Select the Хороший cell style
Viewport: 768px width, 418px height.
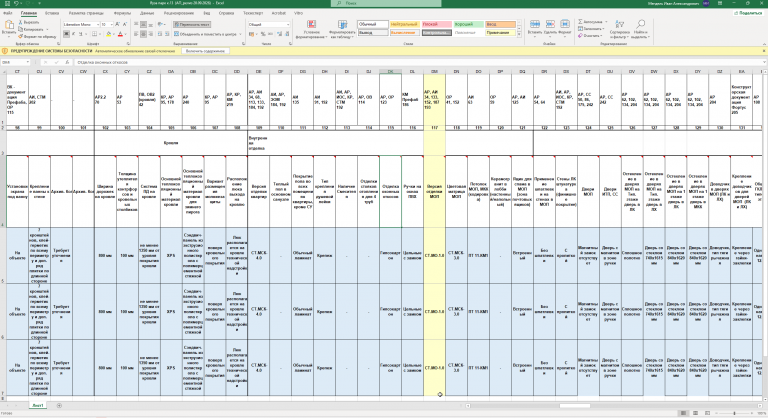(x=468, y=24)
